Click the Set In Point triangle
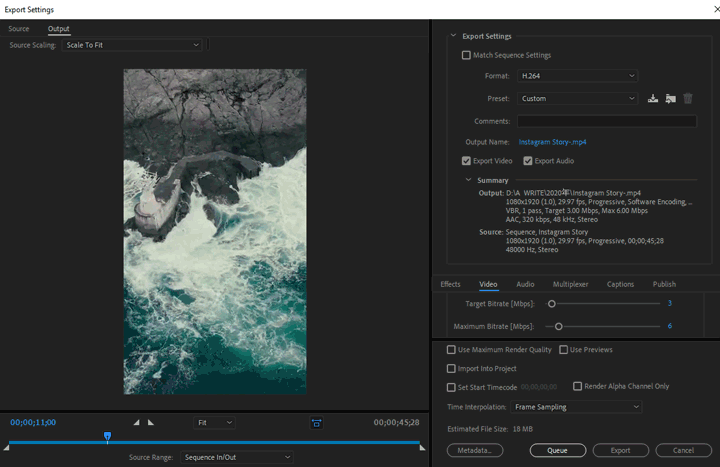The image size is (720, 467). (x=137, y=423)
